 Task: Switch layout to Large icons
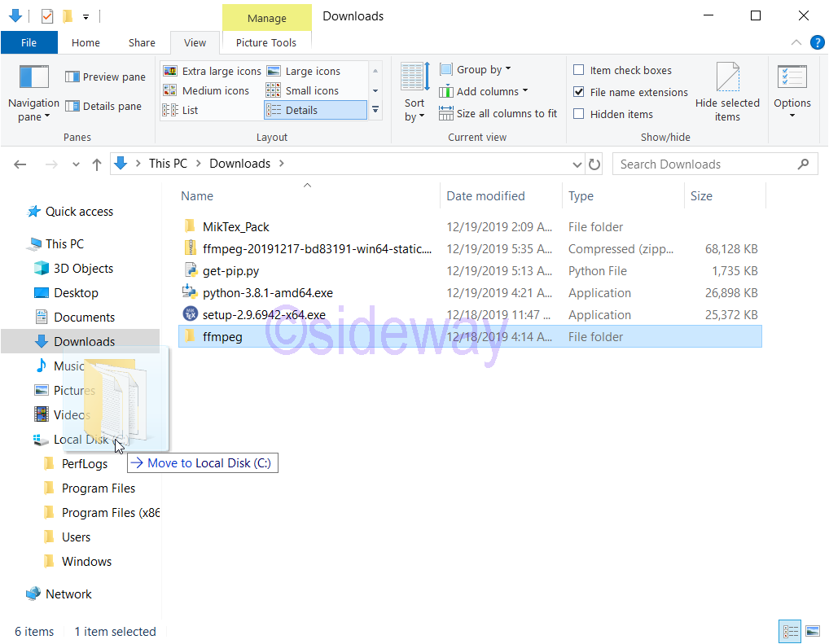(x=304, y=71)
